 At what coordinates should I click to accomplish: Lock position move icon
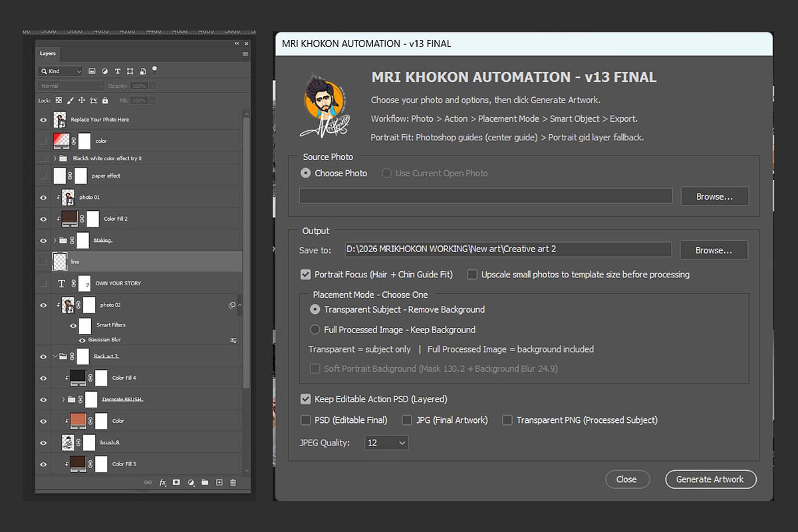tap(82, 100)
